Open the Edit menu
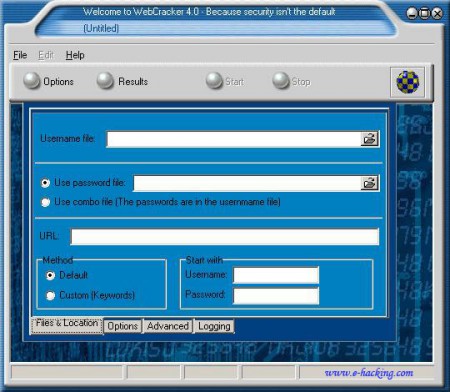This screenshot has height=392, width=450. click(x=46, y=55)
